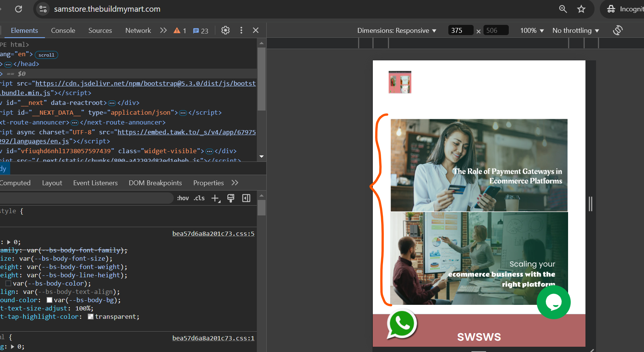Expand the next-route-announcer ellipsis
The height and width of the screenshot is (352, 644).
75,123
